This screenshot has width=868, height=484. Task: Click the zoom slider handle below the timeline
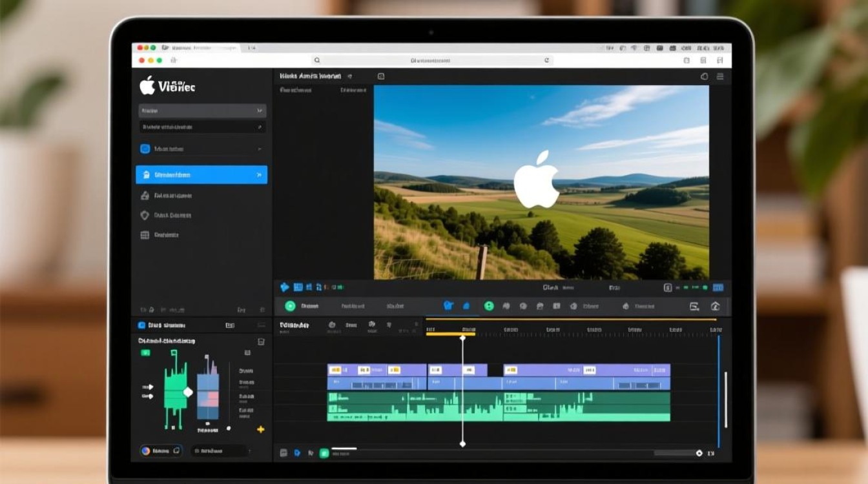tap(699, 453)
